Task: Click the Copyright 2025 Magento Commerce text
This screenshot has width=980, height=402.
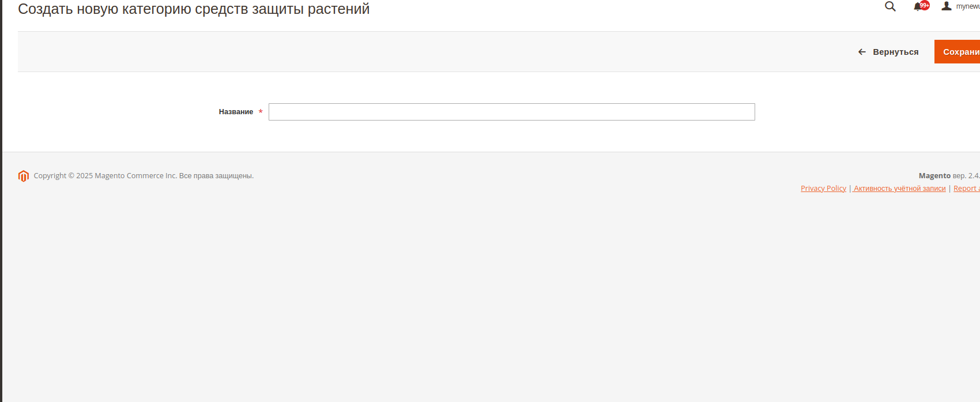Action: 144,176
